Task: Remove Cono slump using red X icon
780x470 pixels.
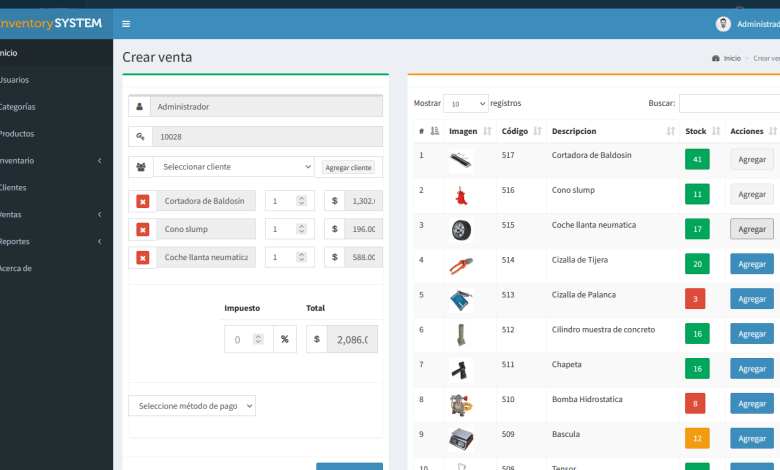Action: pyautogui.click(x=142, y=229)
